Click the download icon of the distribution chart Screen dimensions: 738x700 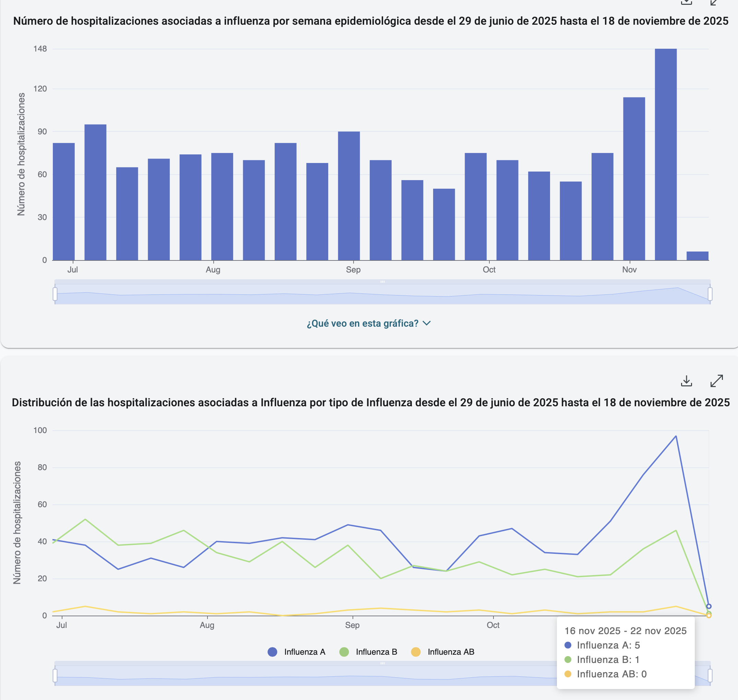(686, 381)
